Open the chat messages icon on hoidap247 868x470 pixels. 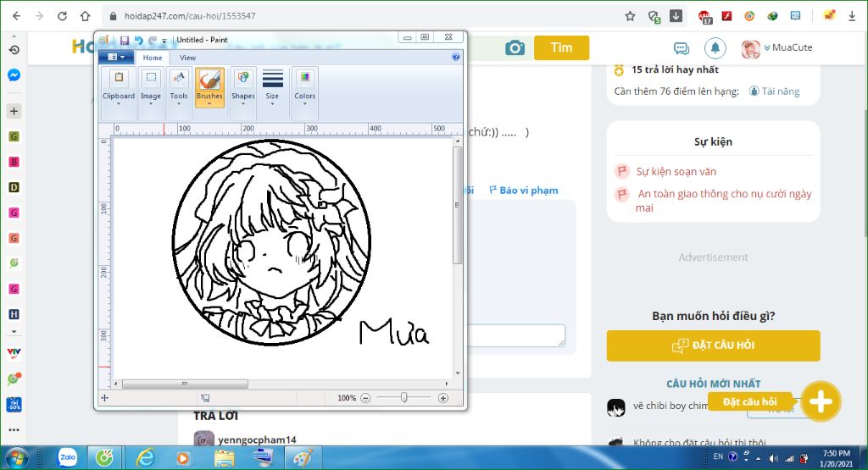(x=682, y=48)
